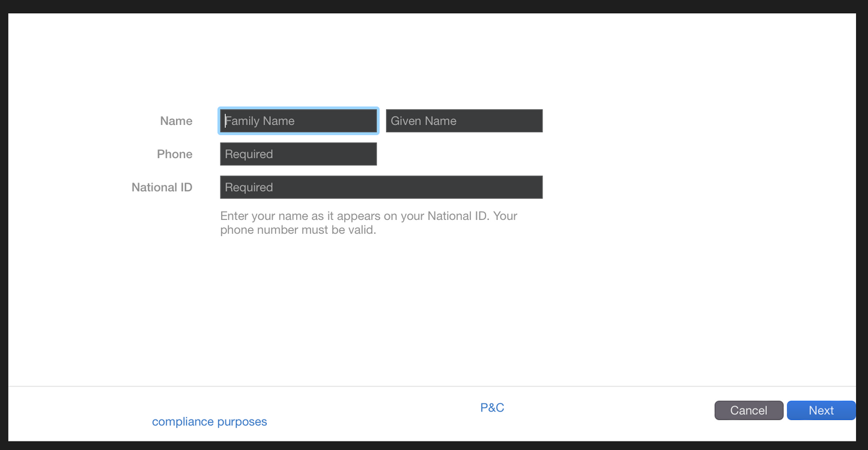The height and width of the screenshot is (450, 868).
Task: Click the Next button
Action: coord(821,410)
